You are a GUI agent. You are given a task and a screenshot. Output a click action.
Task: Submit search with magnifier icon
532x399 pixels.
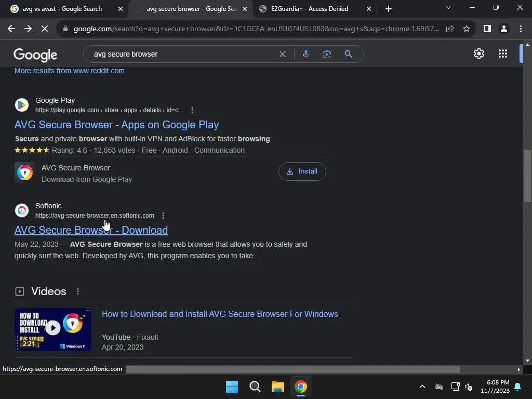coord(348,54)
